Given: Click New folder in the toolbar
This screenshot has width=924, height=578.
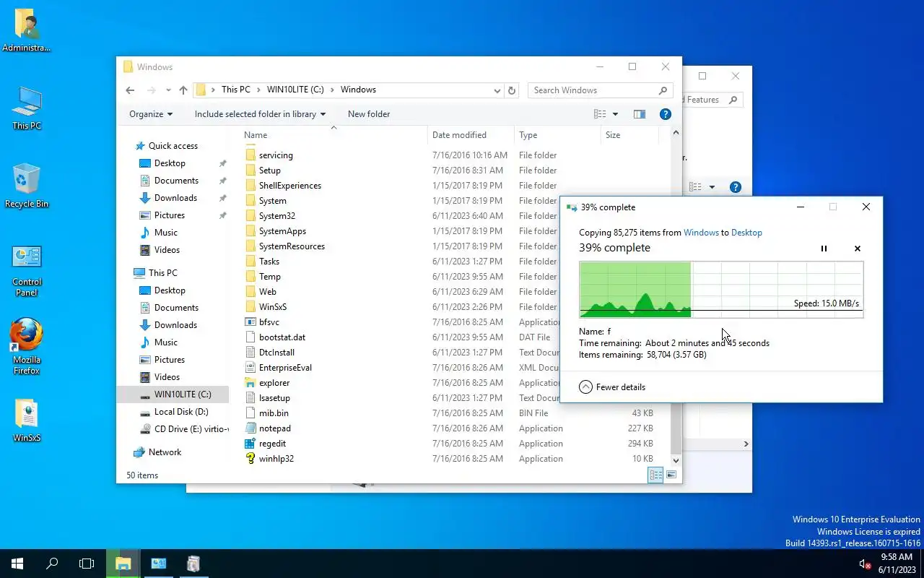Looking at the screenshot, I should point(369,114).
